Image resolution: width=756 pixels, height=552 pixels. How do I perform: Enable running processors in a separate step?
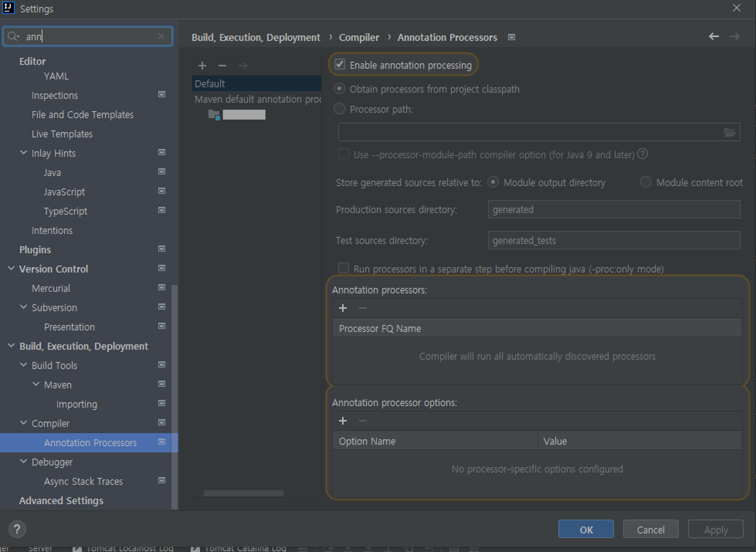click(344, 268)
